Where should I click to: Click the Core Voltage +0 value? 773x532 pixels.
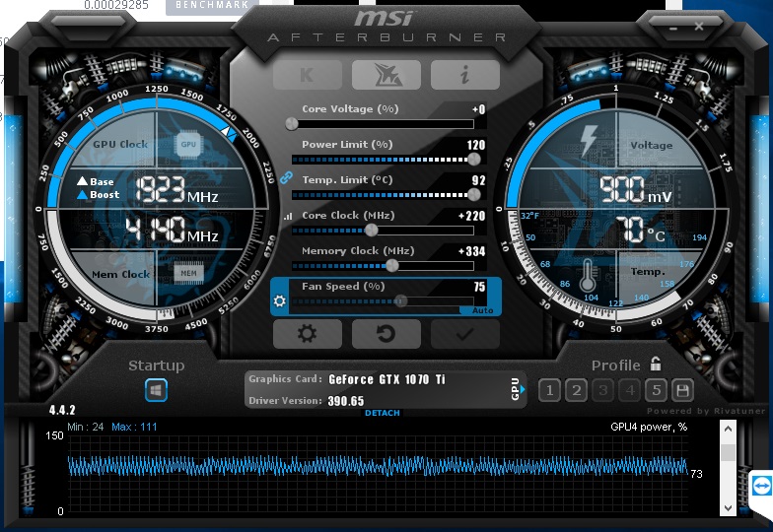click(478, 109)
